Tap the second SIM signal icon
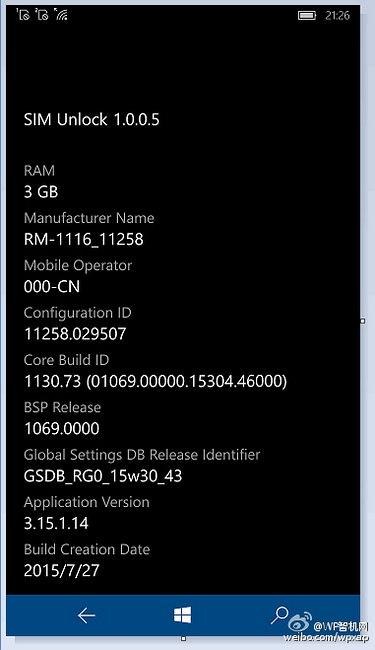Image resolution: width=375 pixels, height=650 pixels. click(42, 15)
